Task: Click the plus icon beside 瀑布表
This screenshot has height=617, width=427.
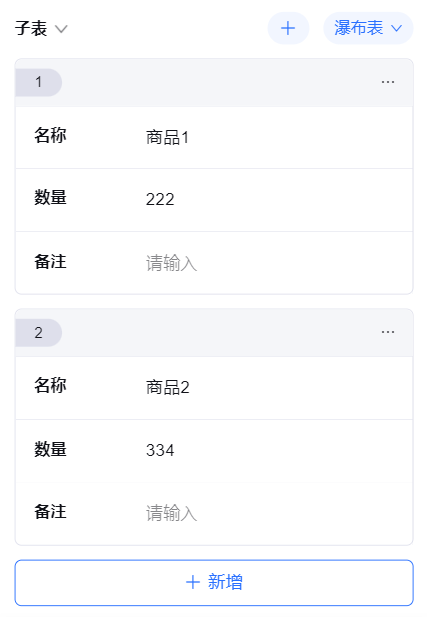Action: point(288,28)
